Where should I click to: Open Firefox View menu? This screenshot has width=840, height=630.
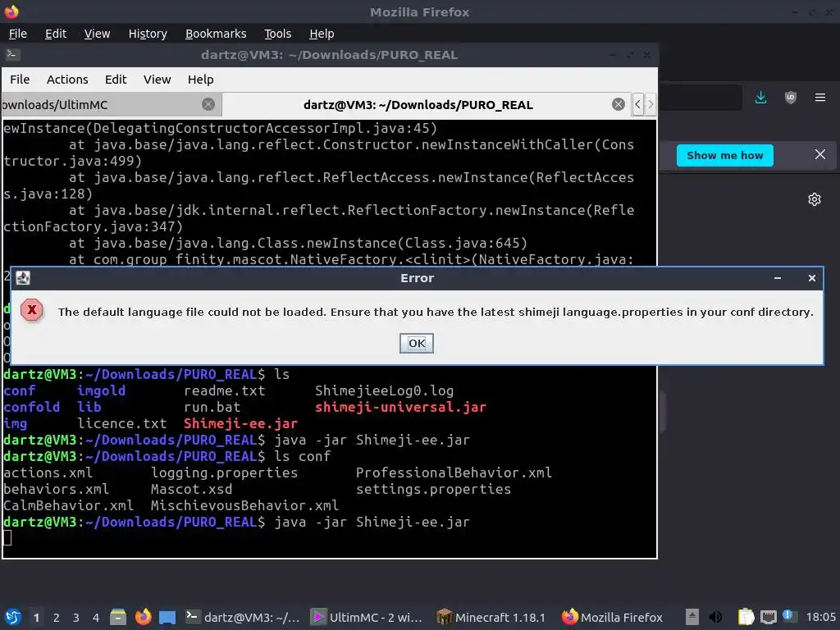97,34
